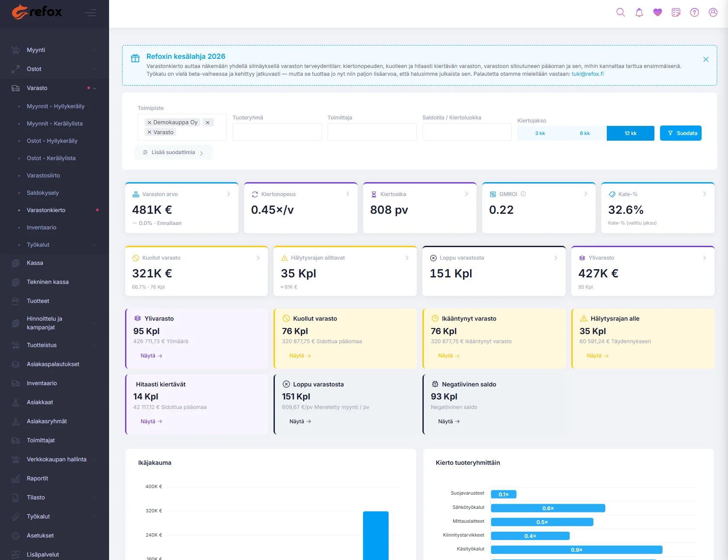Click the purple heart icon
The width and height of the screenshot is (728, 560).
657,13
